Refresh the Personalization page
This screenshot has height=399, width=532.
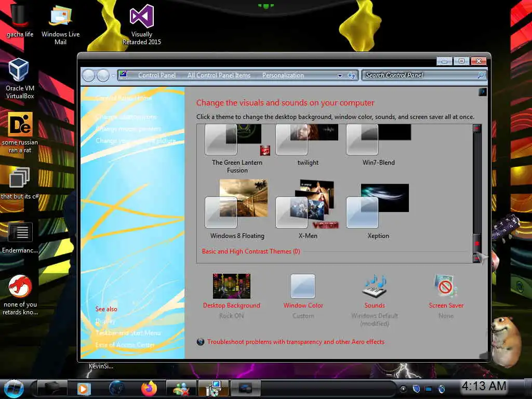(x=352, y=76)
